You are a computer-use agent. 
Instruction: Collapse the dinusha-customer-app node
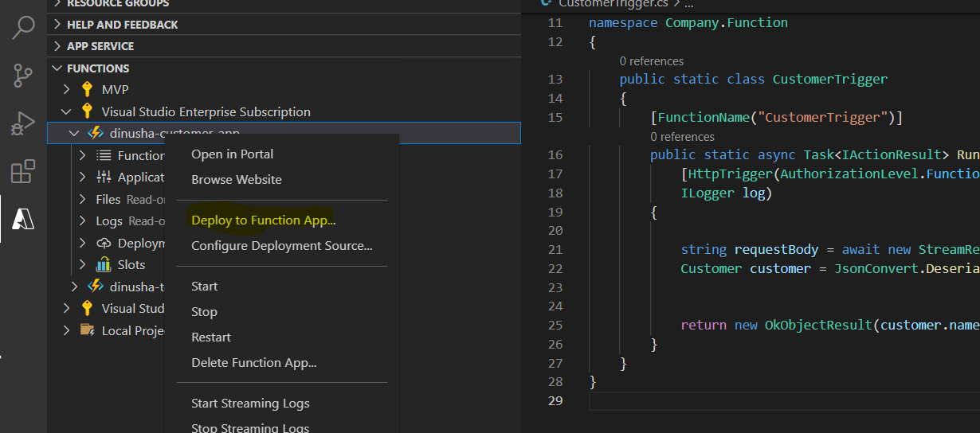[74, 133]
